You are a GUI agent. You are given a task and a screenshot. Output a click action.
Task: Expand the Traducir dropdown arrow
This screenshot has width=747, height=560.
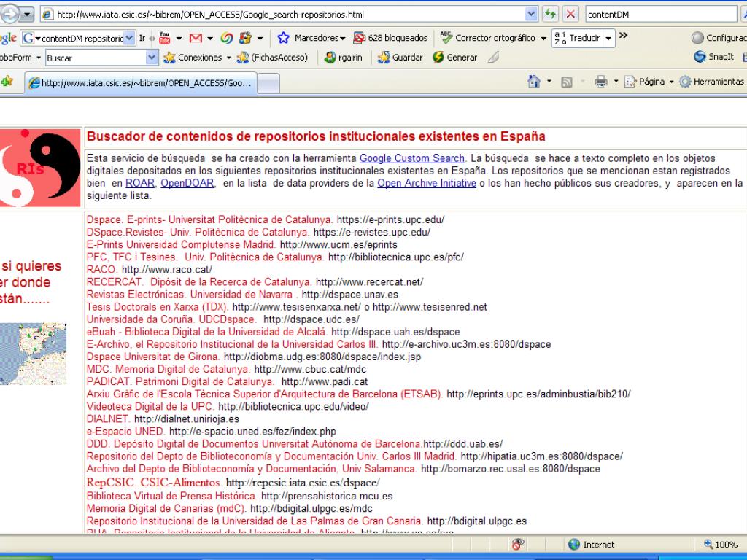pos(608,38)
